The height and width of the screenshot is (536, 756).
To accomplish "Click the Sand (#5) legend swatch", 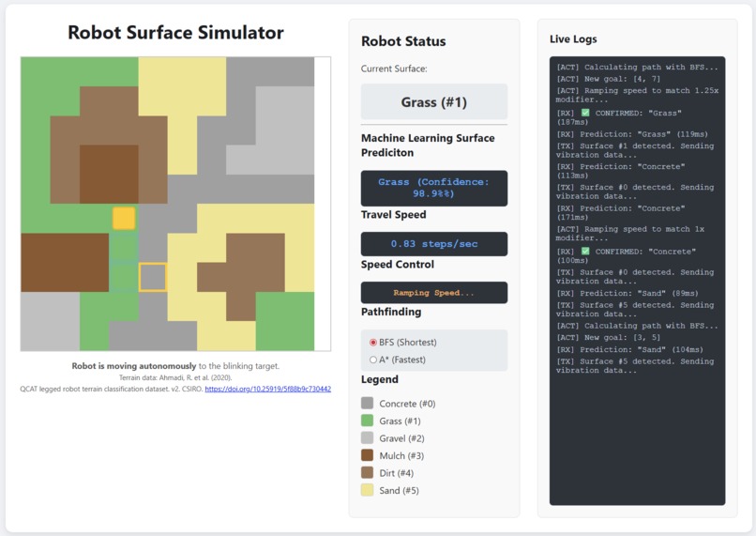I will pos(368,490).
